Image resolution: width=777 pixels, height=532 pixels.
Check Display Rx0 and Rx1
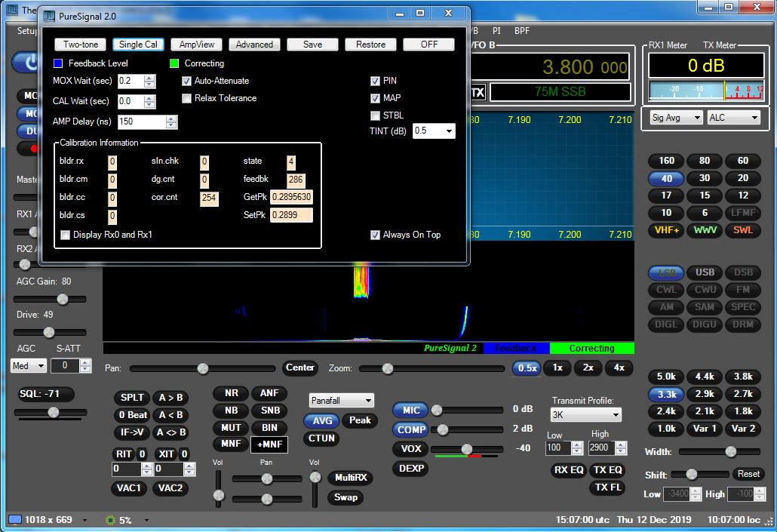65,235
